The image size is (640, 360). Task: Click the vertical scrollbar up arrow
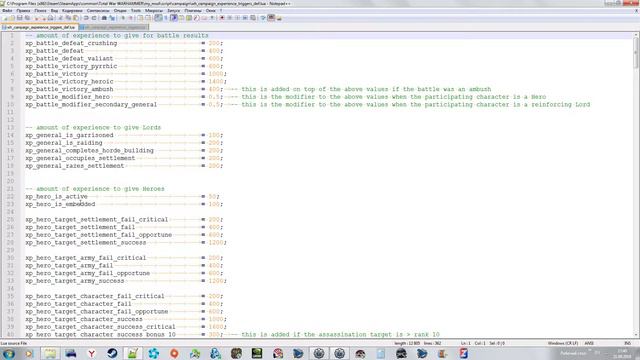[636, 35]
